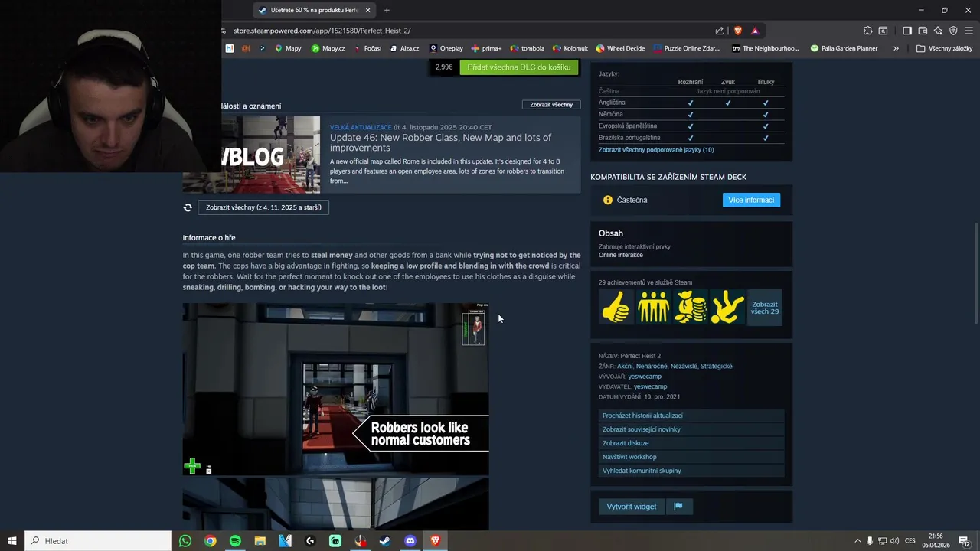Click the Více informací Steam Deck button

tap(751, 200)
